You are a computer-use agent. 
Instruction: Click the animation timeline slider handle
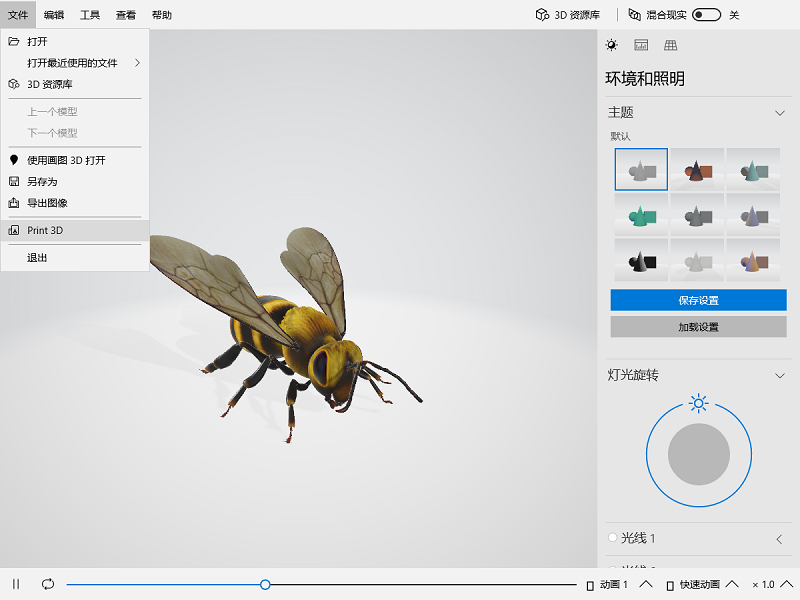(265, 584)
